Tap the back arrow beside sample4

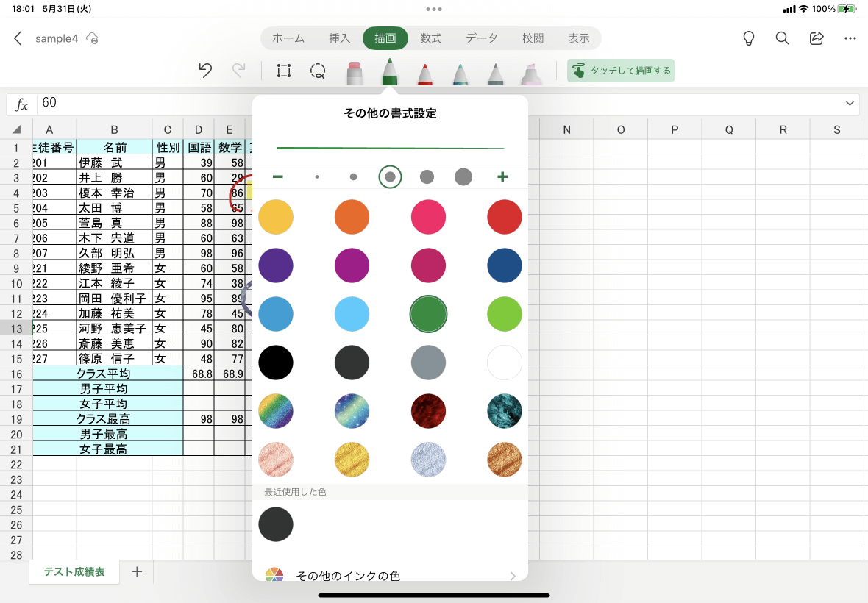coord(18,38)
